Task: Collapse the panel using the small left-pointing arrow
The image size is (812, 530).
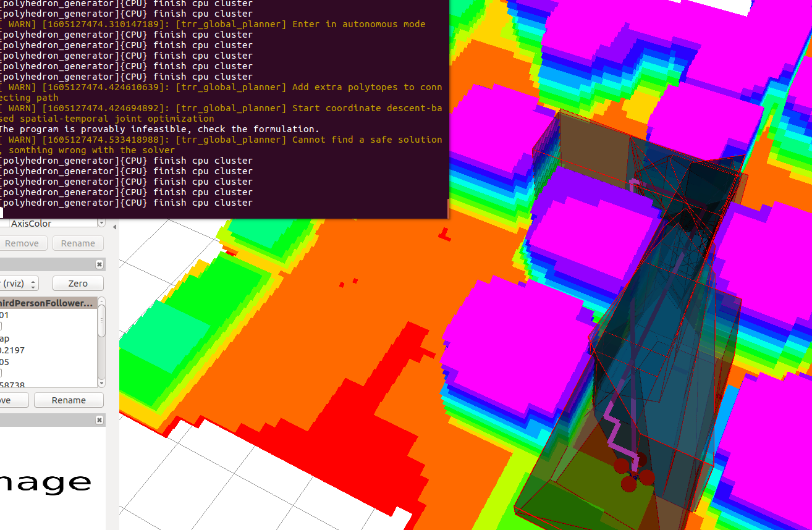Action: click(114, 227)
